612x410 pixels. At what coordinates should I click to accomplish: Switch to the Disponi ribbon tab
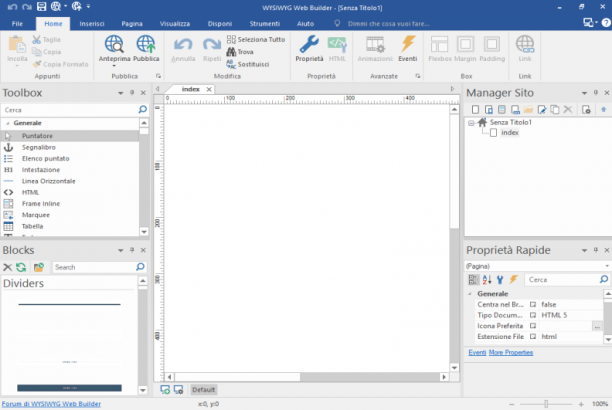[x=220, y=23]
